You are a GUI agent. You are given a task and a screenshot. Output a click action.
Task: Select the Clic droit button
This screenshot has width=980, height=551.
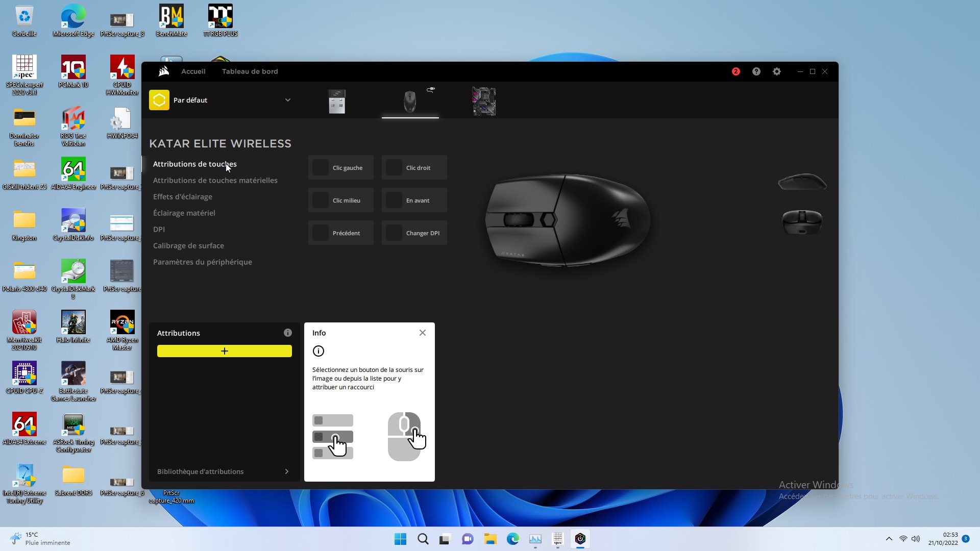pyautogui.click(x=414, y=167)
